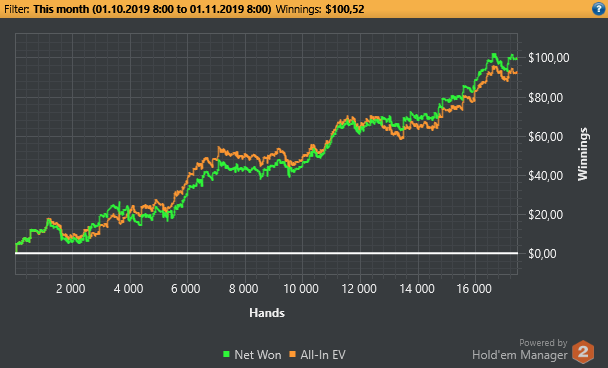
Task: Click the $60,00 axis label
Action: (x=546, y=136)
